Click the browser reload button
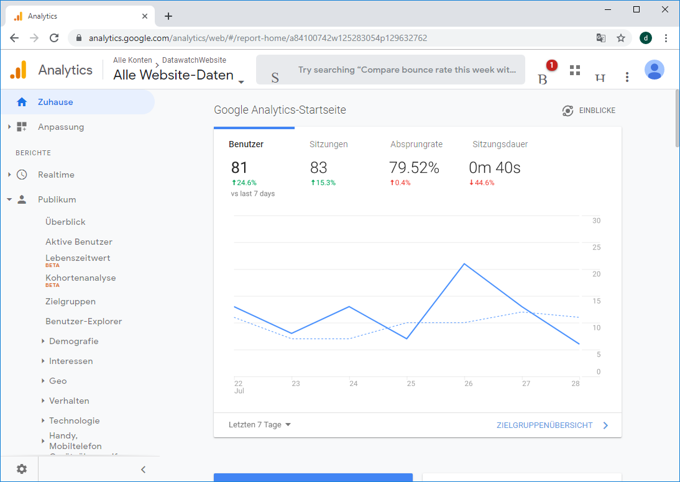Image resolution: width=680 pixels, height=482 pixels. [54, 38]
